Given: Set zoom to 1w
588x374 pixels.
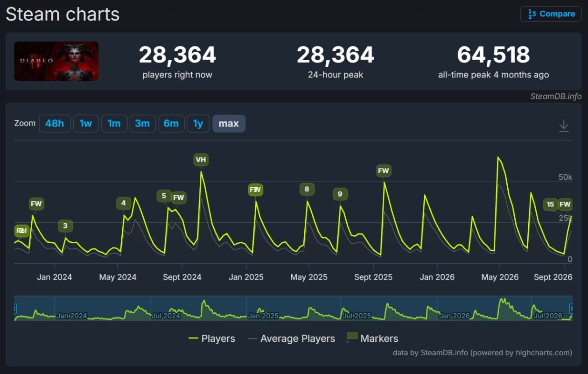Looking at the screenshot, I should tap(86, 124).
